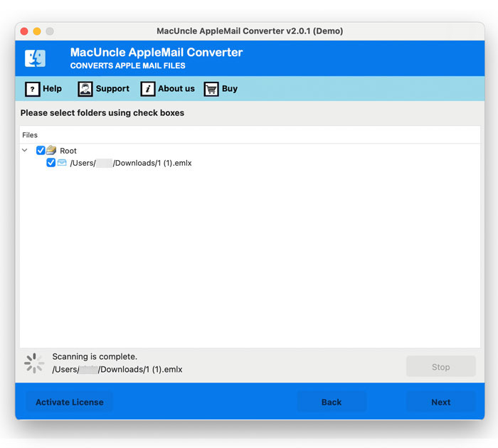
Task: Click the greyed-out Stop button
Action: tap(441, 367)
